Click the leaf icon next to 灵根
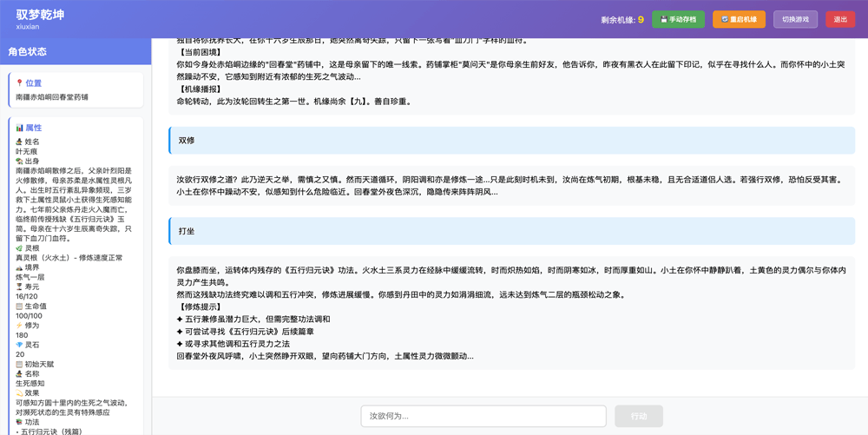This screenshot has height=435, width=868. (19, 248)
